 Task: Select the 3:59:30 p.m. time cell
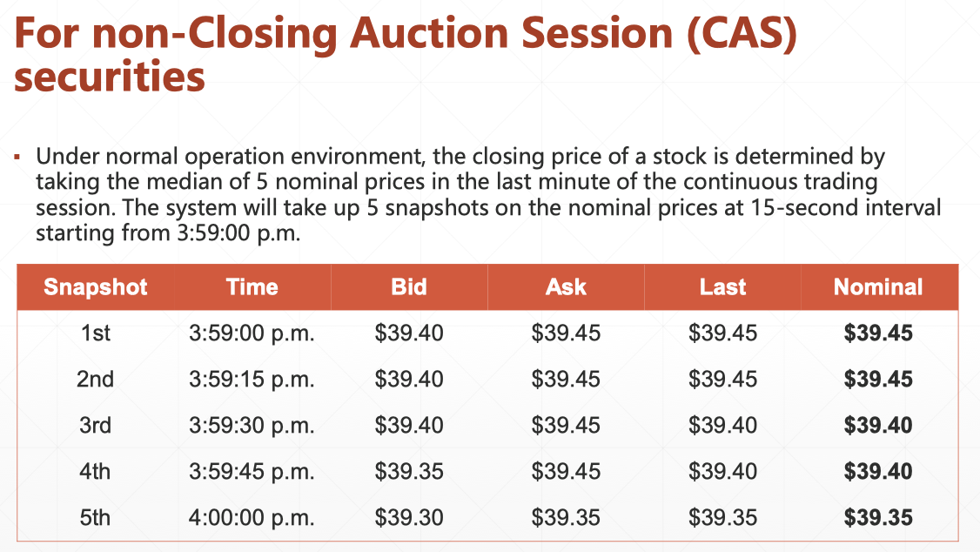252,426
